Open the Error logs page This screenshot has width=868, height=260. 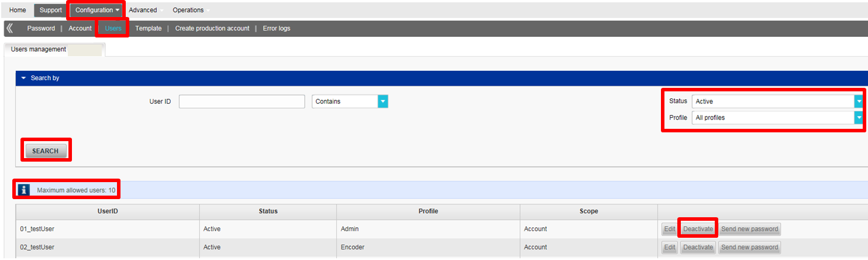coord(277,28)
